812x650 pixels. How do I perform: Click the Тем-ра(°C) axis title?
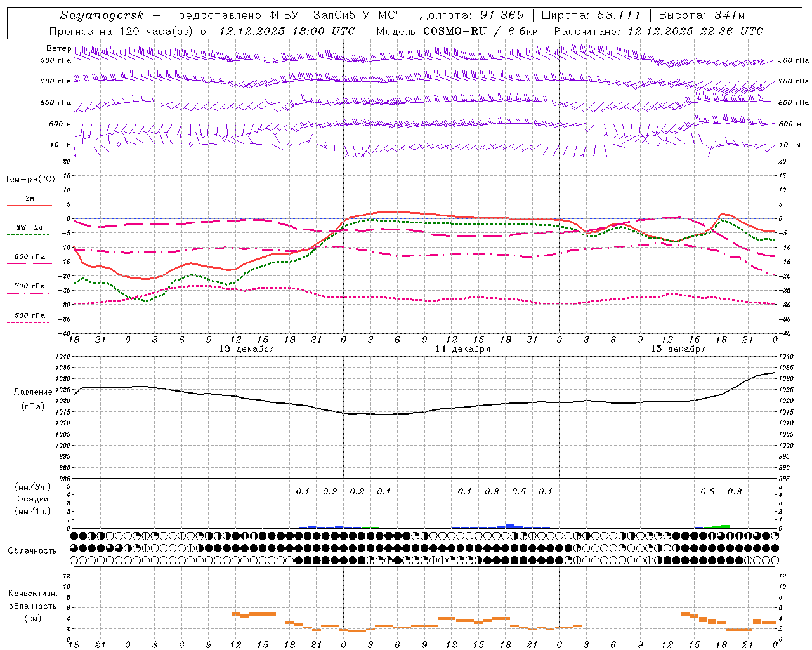(30, 180)
